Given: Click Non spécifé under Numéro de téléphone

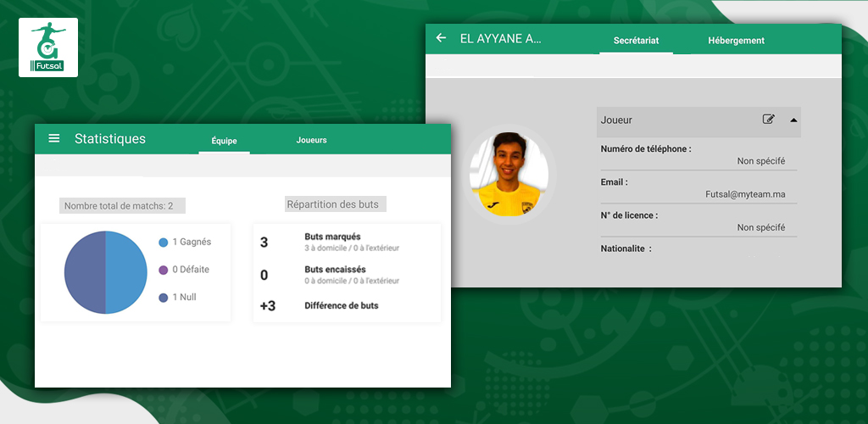Looking at the screenshot, I should pyautogui.click(x=761, y=161).
